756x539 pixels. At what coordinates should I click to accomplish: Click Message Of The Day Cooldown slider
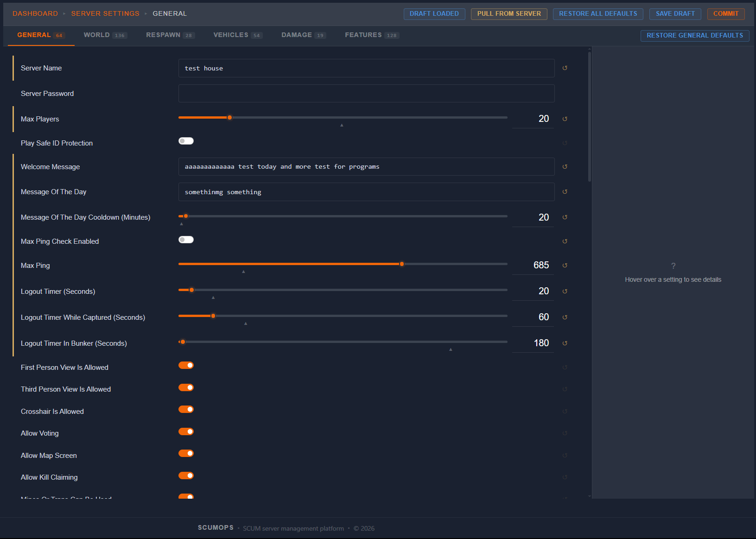[x=343, y=216]
